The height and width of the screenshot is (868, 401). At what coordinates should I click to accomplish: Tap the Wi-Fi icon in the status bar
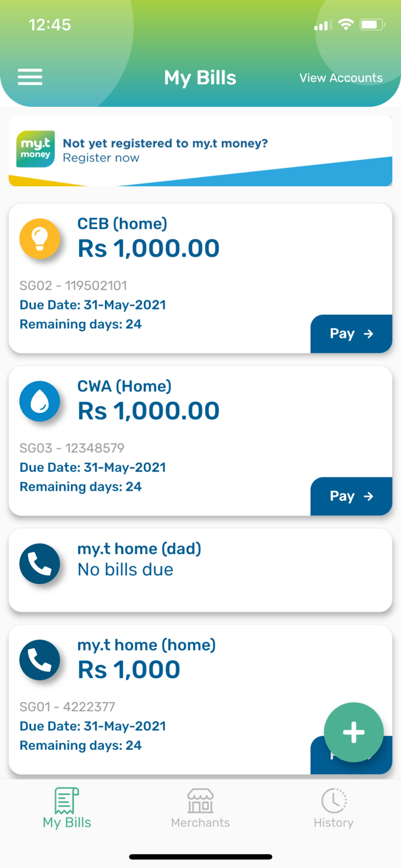pos(346,25)
